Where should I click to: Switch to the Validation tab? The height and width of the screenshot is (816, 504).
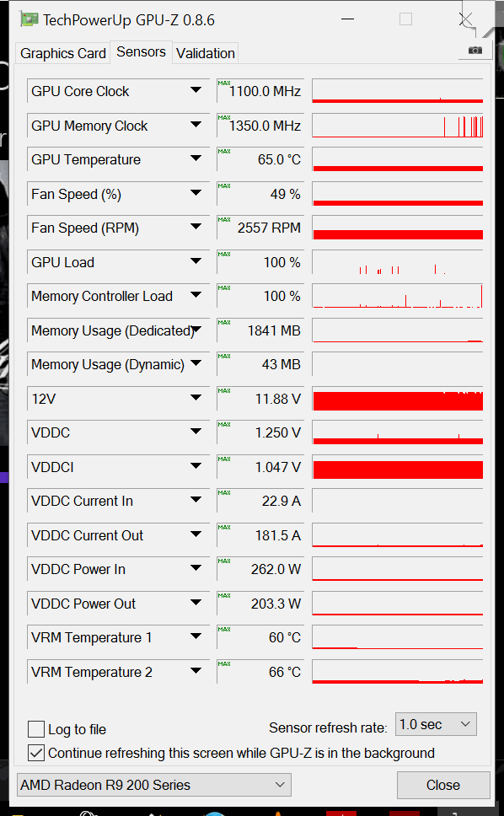point(206,53)
